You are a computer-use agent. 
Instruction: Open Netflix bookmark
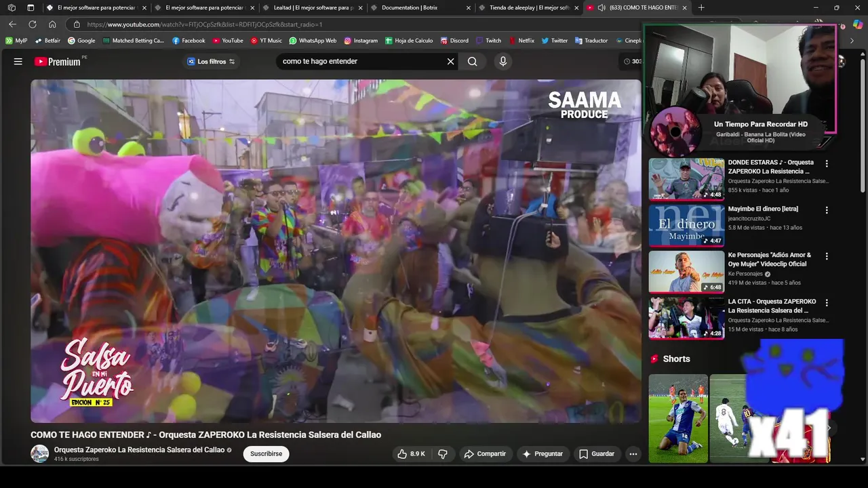click(x=521, y=41)
